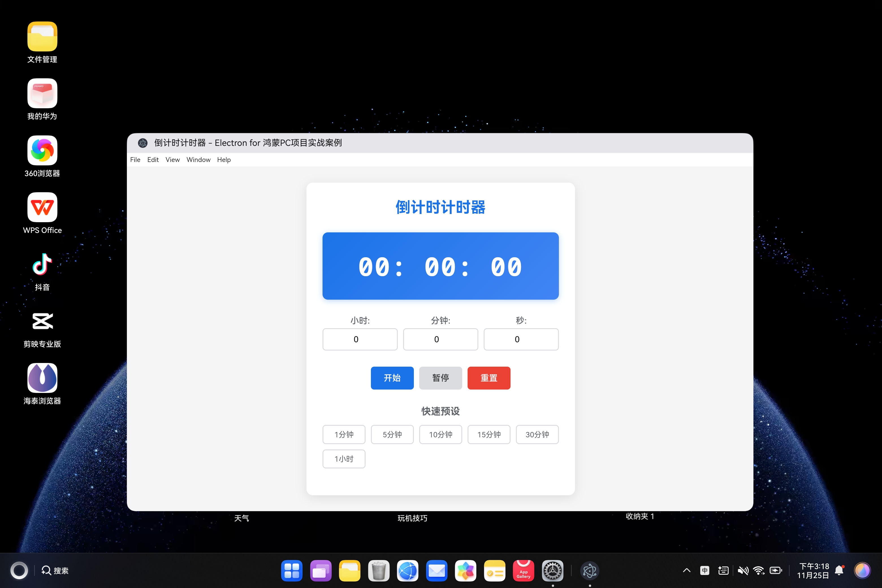
Task: Open the View menu
Action: tap(172, 159)
